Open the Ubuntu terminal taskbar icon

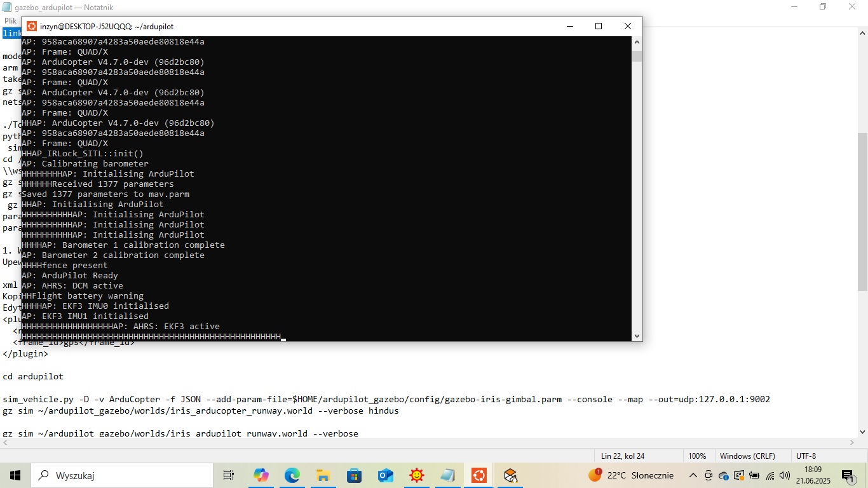(x=478, y=475)
